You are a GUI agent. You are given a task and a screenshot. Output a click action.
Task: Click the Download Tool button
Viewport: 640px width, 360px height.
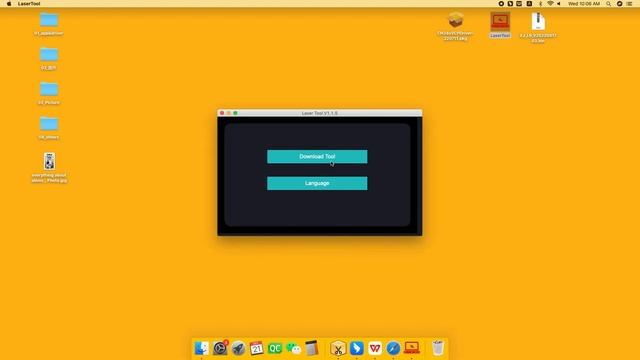[317, 156]
